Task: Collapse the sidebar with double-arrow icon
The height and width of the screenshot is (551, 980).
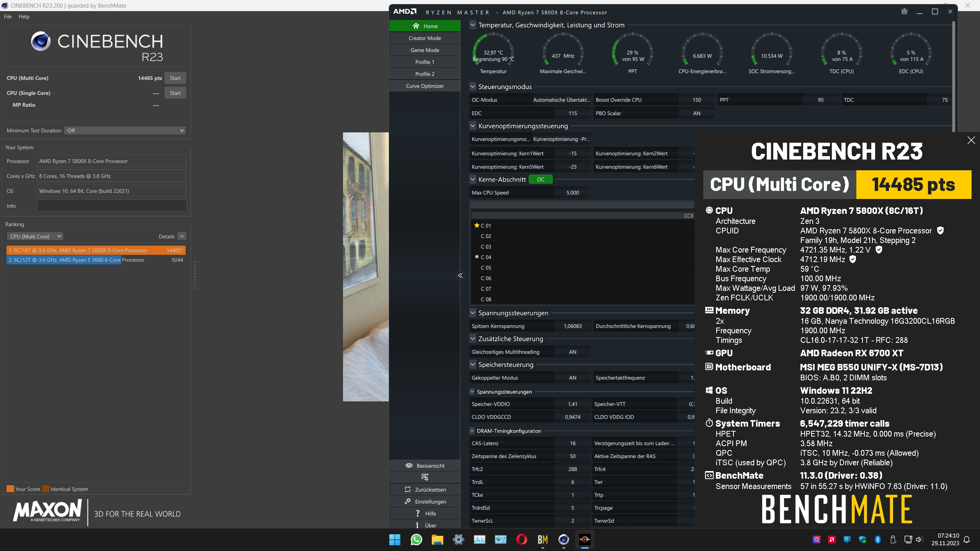Action: click(460, 275)
